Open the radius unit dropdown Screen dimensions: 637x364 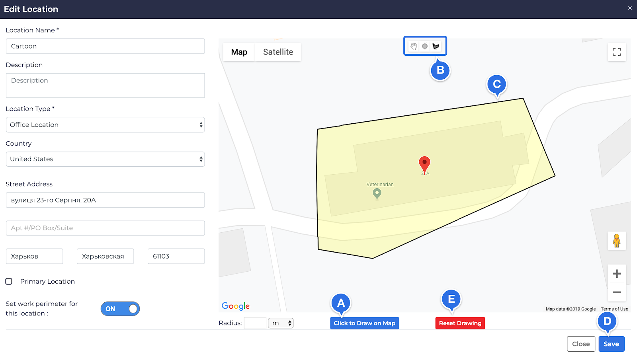[281, 323]
